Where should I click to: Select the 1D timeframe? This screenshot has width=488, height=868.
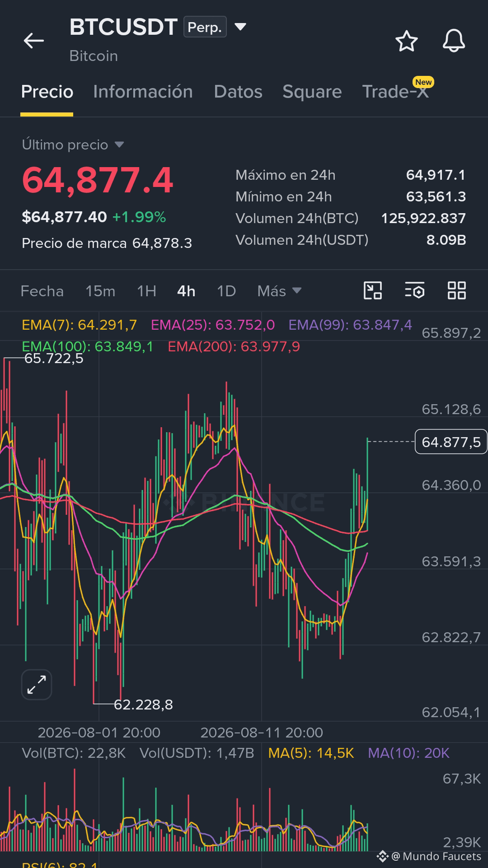click(x=226, y=291)
